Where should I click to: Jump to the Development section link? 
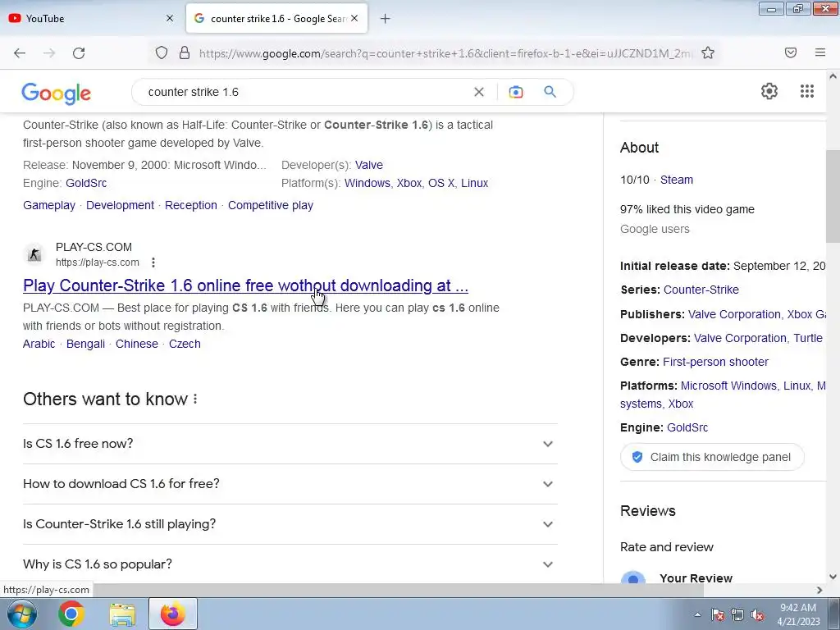click(x=120, y=205)
